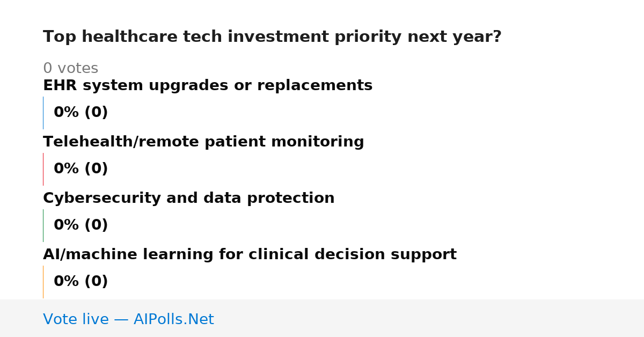The image size is (644, 337).
Task: Click the orange bar marker for AI/machine learning
Action: pos(43,282)
